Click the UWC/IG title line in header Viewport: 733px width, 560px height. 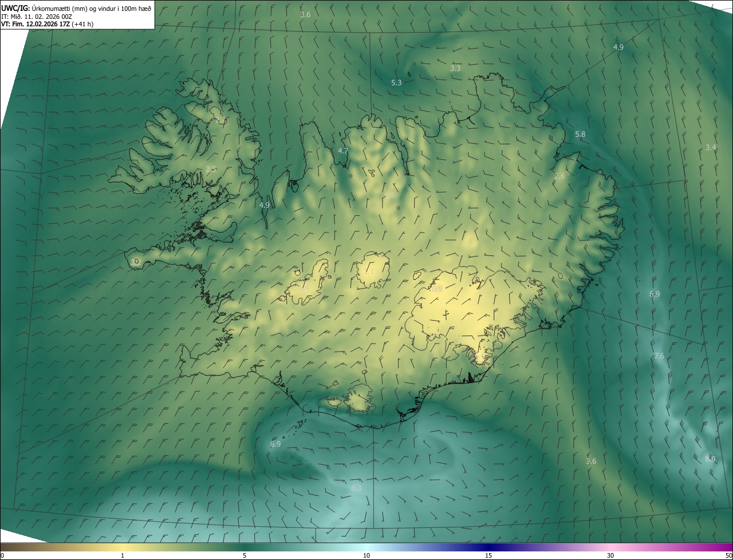(76, 8)
